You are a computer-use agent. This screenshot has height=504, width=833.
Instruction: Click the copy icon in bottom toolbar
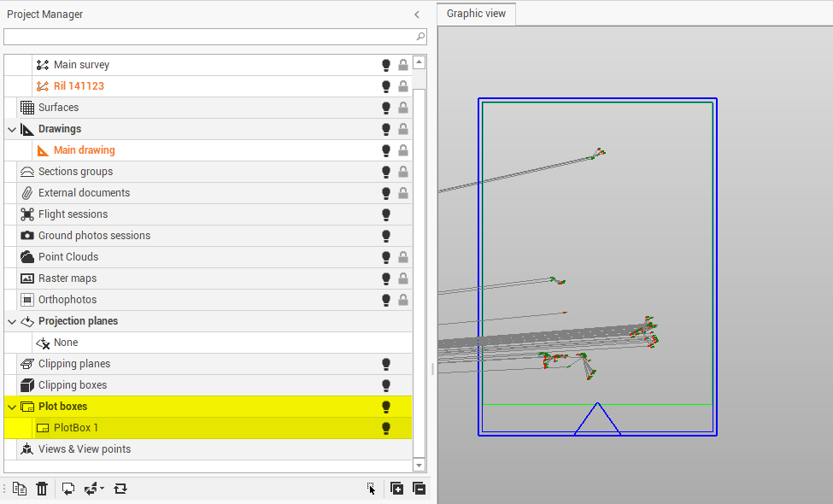(x=20, y=489)
